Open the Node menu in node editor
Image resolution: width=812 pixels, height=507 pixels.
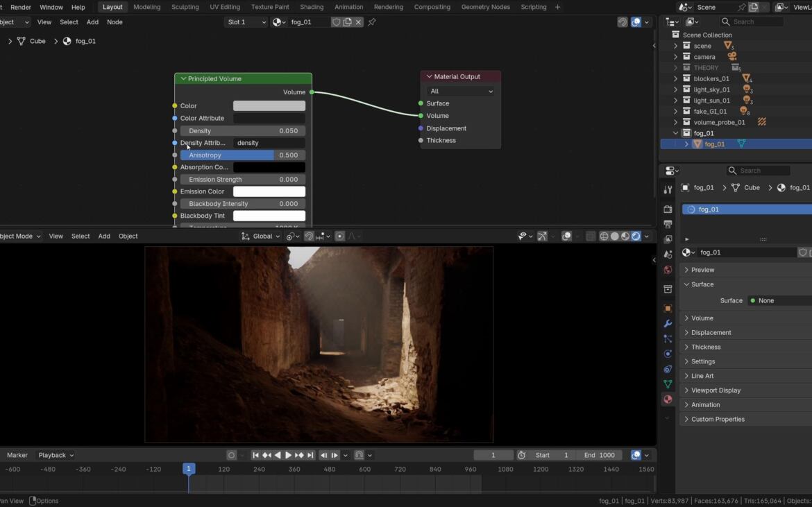(115, 22)
